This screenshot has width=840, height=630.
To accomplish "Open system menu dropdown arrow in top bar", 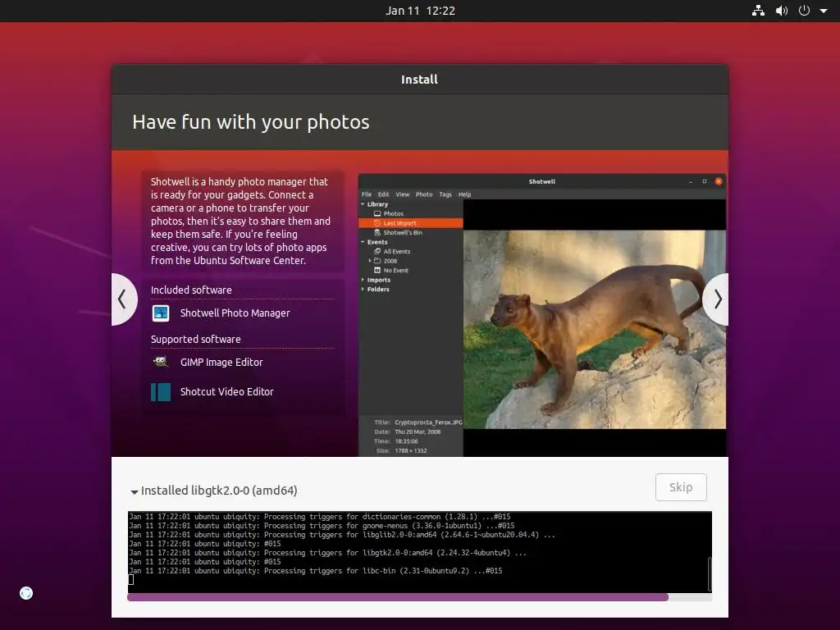I will (x=824, y=11).
